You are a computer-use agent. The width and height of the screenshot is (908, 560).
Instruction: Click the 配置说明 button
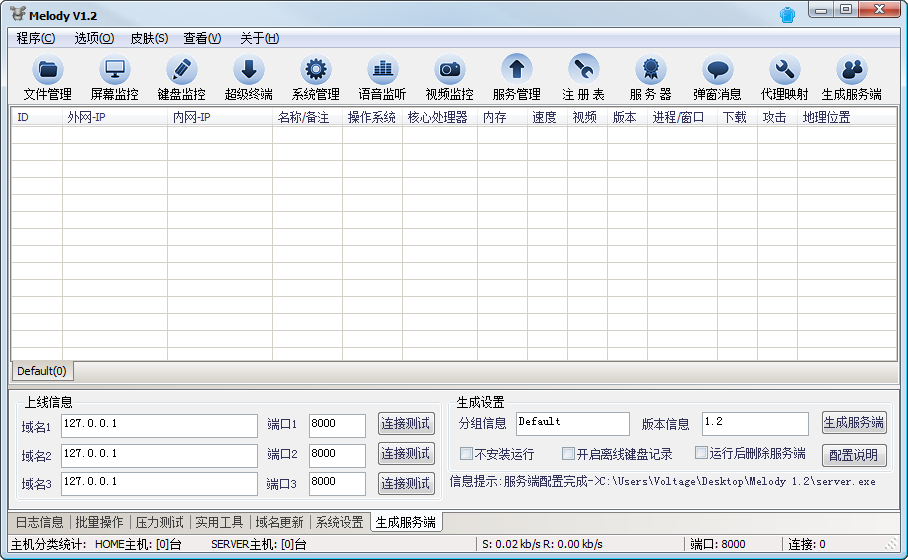coord(854,455)
